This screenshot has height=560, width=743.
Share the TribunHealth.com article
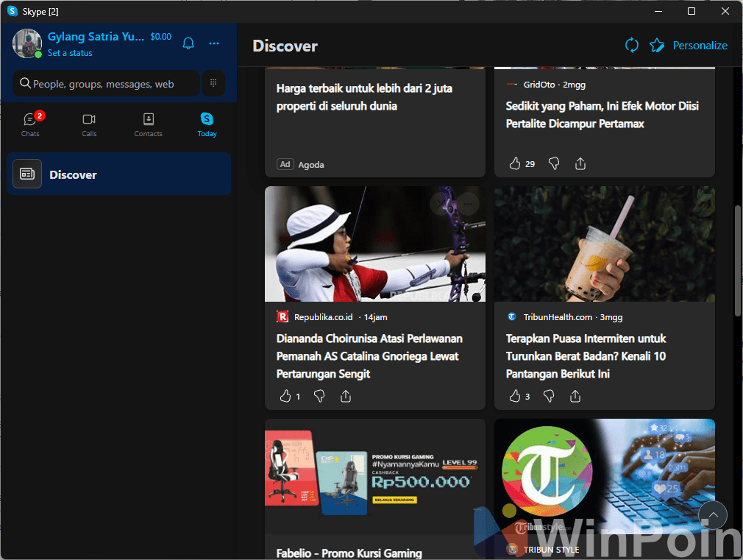[x=575, y=397]
